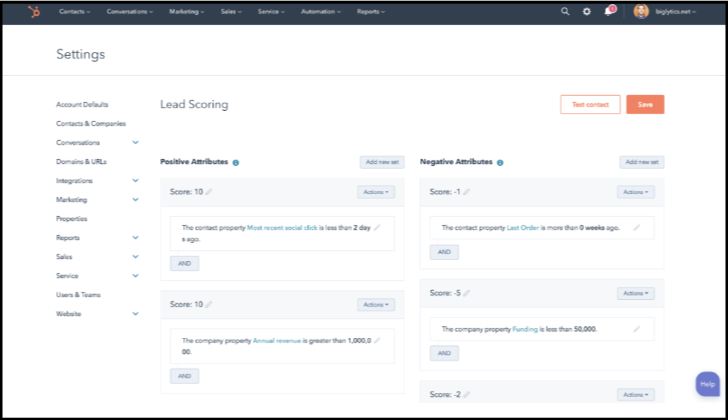
Task: Open the settings gear icon
Action: [587, 12]
